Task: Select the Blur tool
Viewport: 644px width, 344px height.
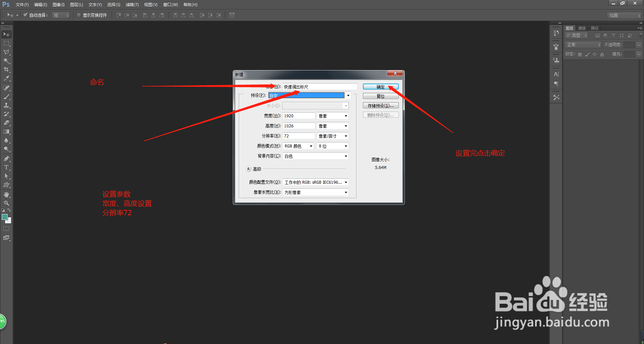Action: click(6, 140)
